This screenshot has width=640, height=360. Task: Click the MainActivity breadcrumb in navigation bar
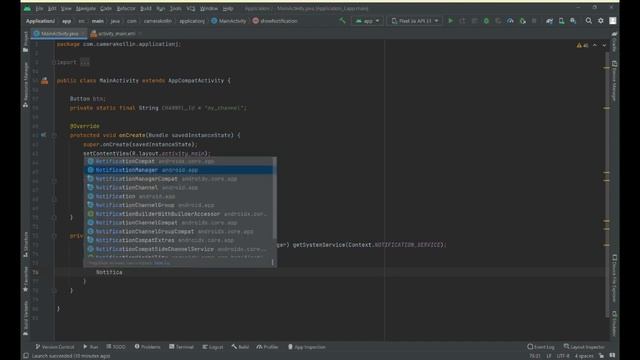229,21
